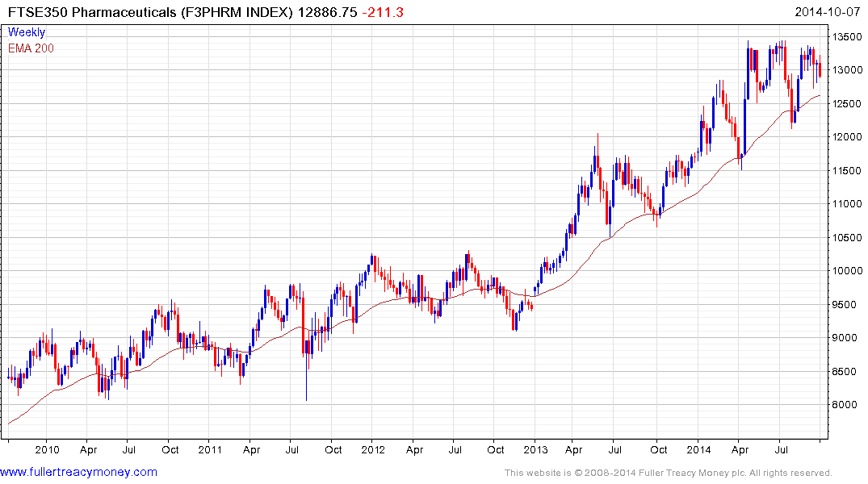
Task: Click the copyright notice text
Action: coord(669,473)
